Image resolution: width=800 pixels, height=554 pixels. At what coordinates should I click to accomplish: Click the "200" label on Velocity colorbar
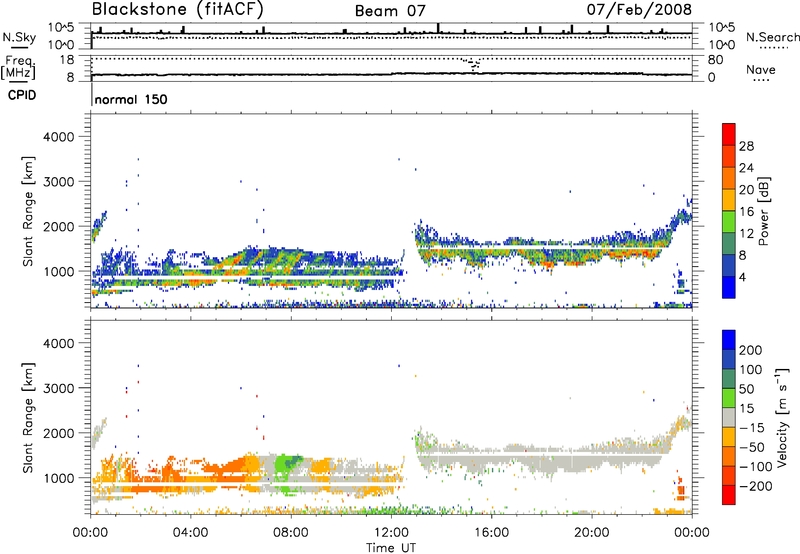pyautogui.click(x=750, y=350)
